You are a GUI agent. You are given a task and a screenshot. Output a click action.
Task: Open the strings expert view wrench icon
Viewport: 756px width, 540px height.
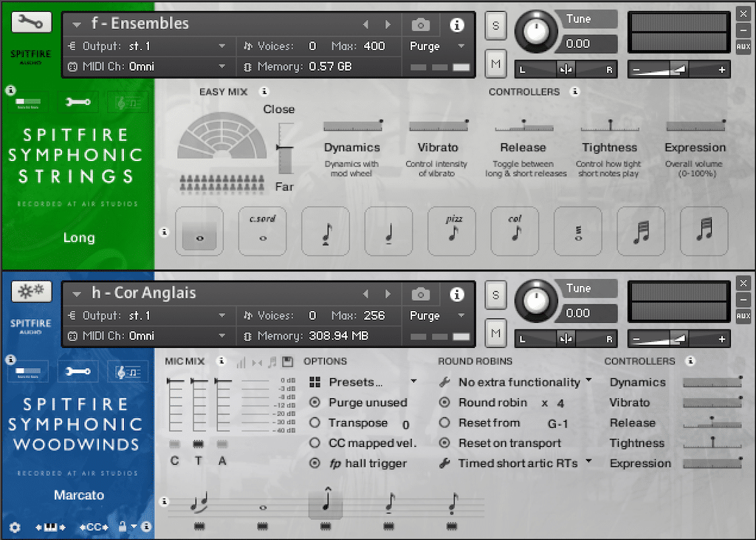(78, 102)
